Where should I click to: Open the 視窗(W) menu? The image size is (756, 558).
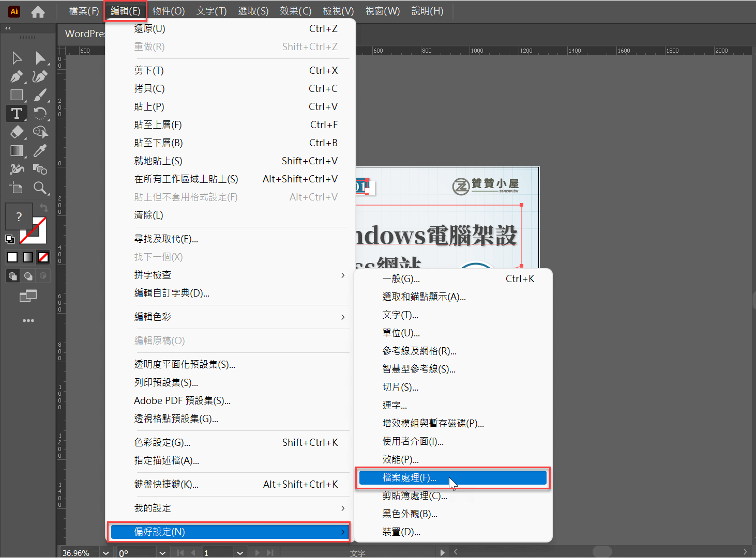click(383, 11)
